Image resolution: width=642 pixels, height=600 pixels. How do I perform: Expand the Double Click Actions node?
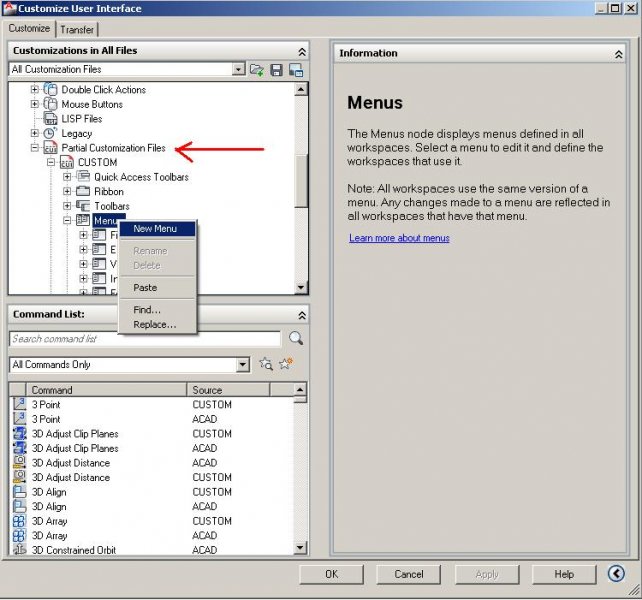tap(35, 89)
